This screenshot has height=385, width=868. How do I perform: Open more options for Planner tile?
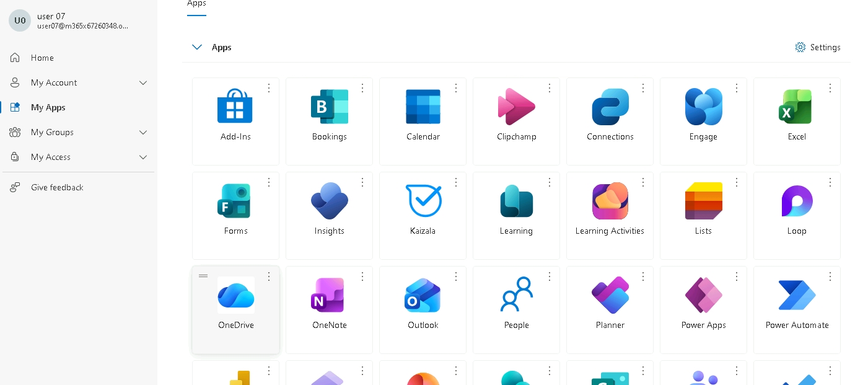pos(643,277)
